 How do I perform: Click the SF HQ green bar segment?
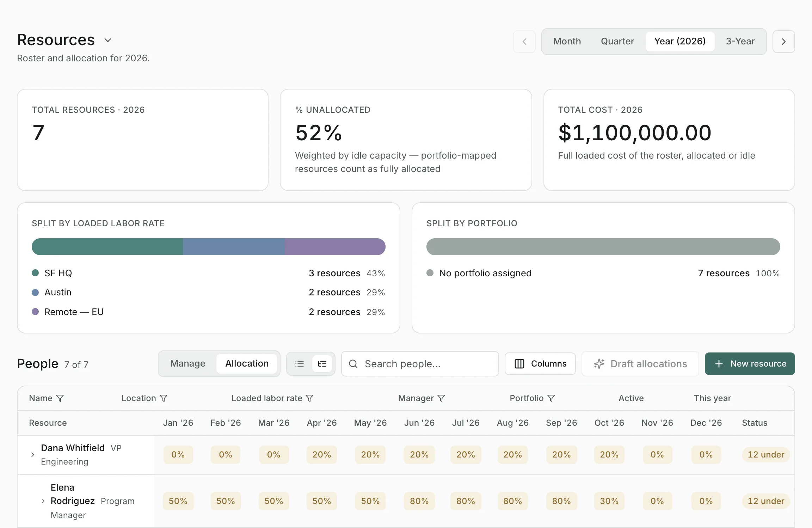(x=107, y=247)
